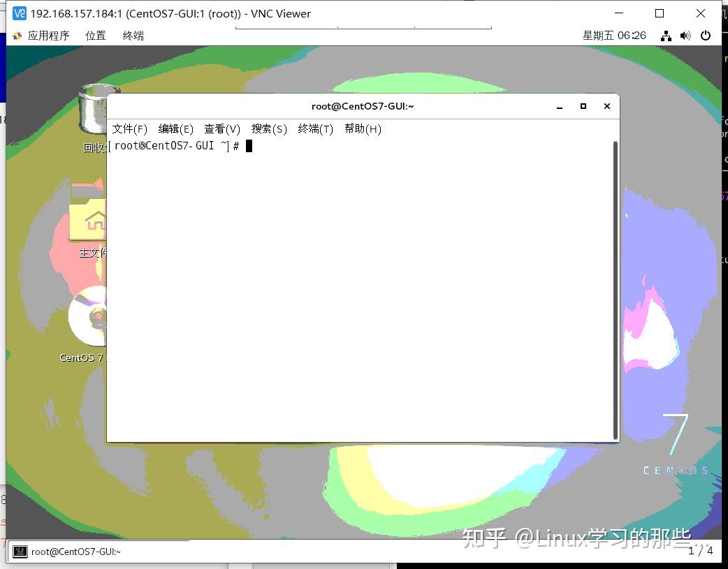The height and width of the screenshot is (569, 728).
Task: Open the 帮助(H) help menu
Action: [363, 128]
